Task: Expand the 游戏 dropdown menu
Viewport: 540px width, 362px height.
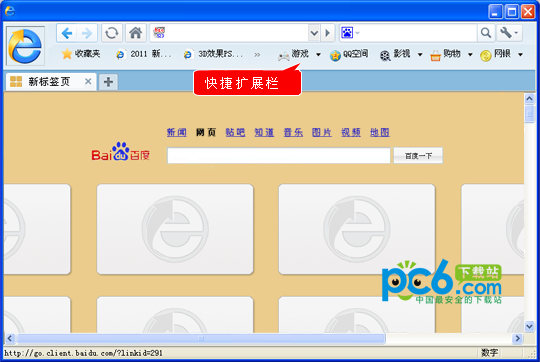Action: coord(318,54)
